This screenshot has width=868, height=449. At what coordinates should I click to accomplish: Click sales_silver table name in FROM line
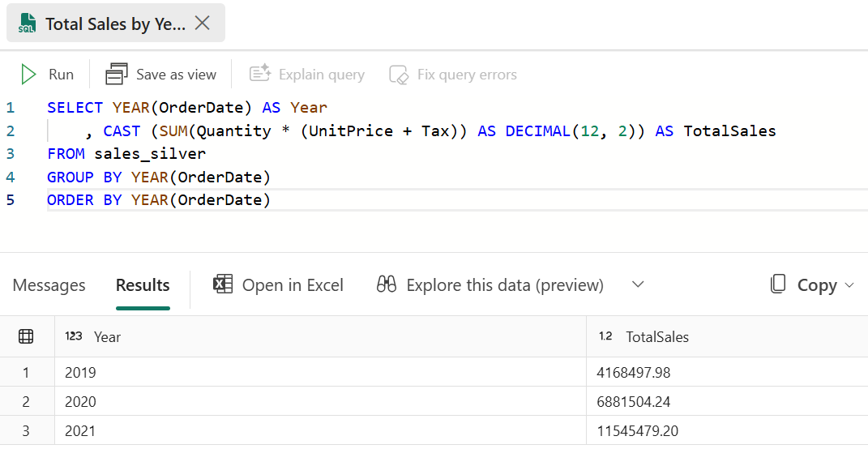click(150, 153)
